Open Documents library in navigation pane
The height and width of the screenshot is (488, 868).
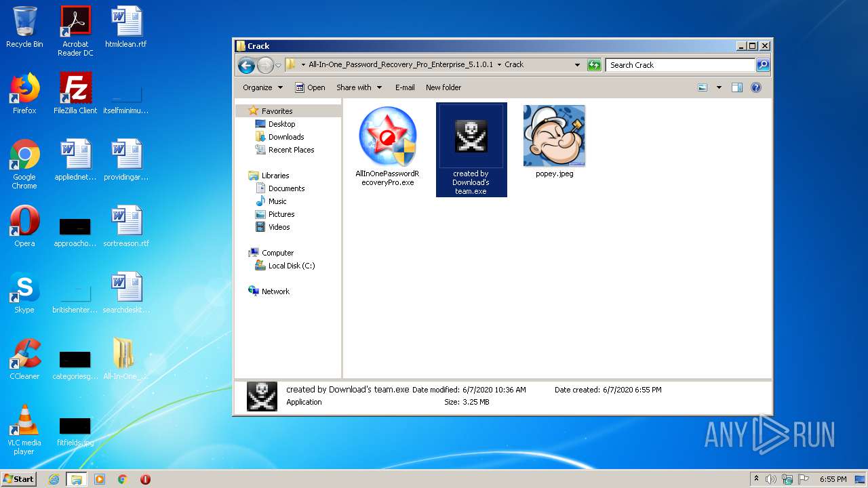[x=286, y=188]
